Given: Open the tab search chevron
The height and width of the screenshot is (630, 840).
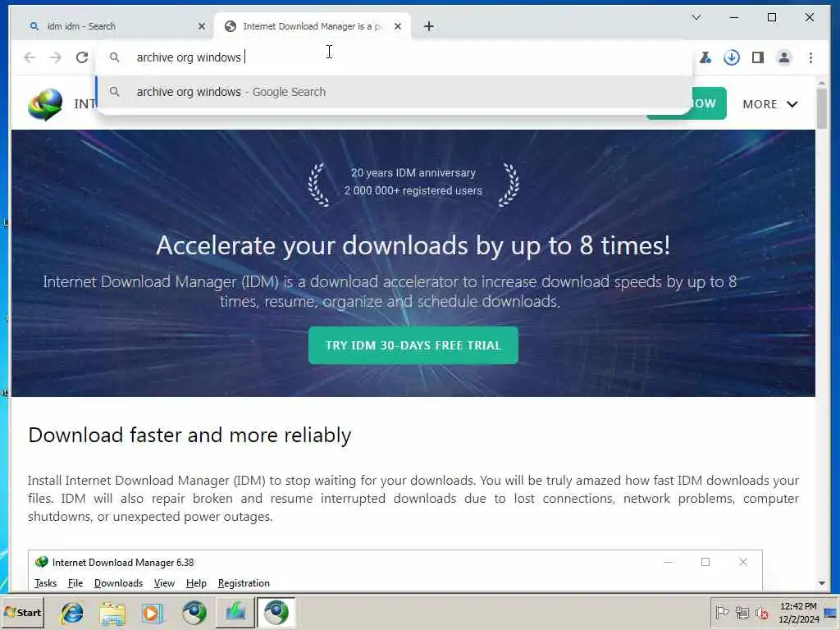Looking at the screenshot, I should 696,17.
